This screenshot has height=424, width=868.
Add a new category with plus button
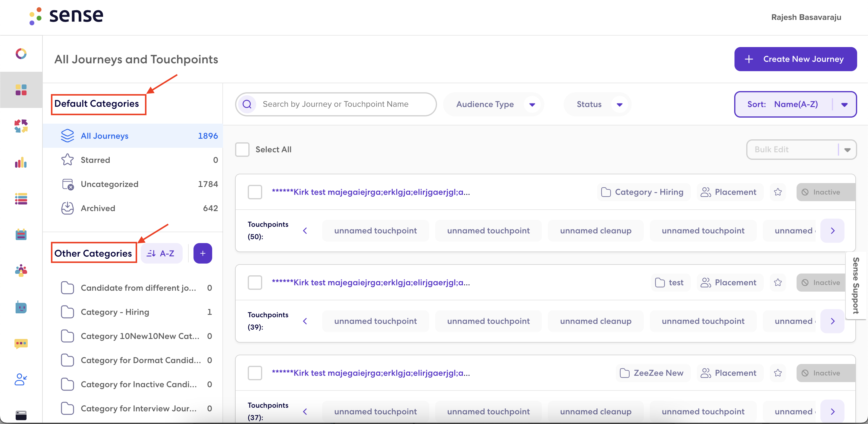coord(203,253)
